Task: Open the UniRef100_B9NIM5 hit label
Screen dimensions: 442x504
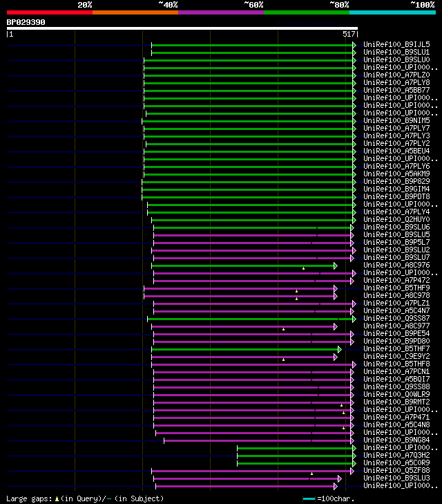Action: [396, 120]
